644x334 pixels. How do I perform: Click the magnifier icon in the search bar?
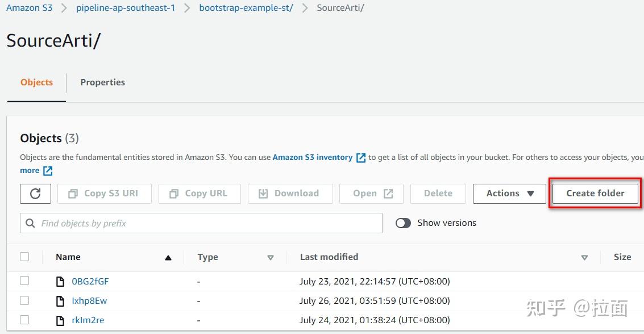pos(30,222)
